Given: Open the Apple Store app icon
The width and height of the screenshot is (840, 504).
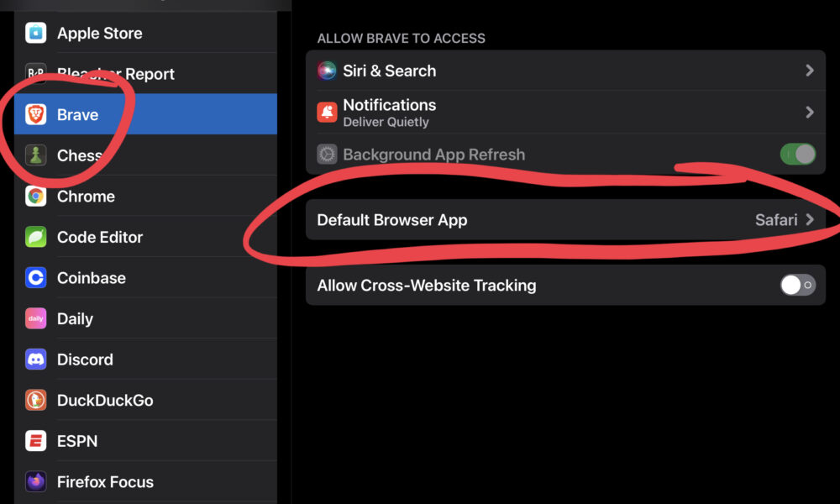Looking at the screenshot, I should (36, 33).
